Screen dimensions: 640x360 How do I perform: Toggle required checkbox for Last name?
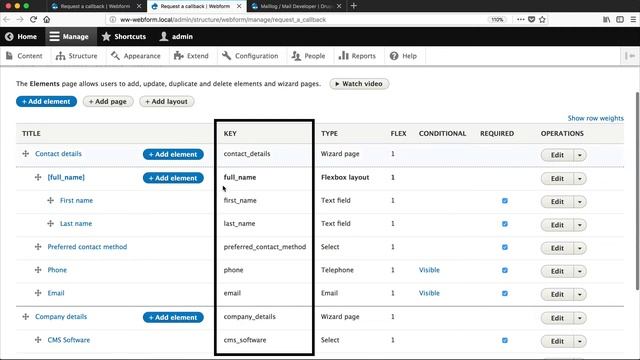tap(505, 224)
